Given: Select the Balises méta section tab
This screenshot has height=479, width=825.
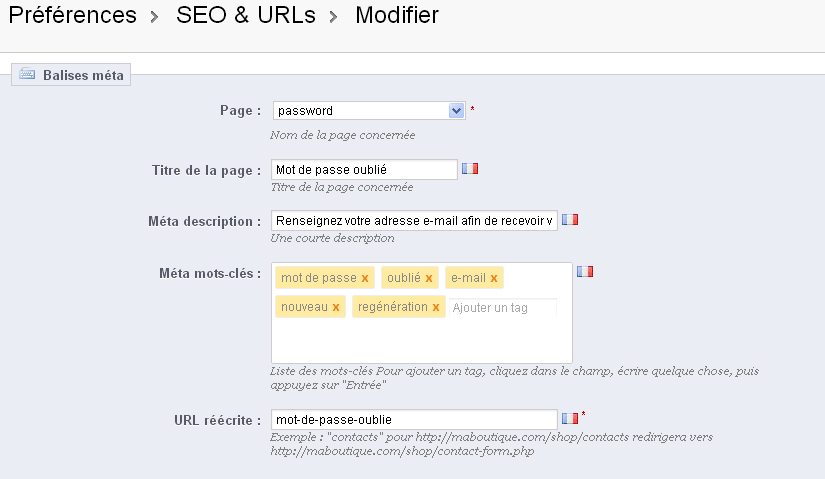Looking at the screenshot, I should (71, 75).
